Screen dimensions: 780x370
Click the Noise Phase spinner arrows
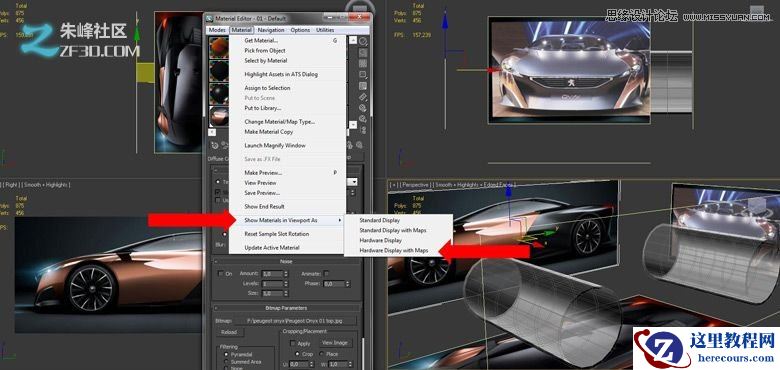click(x=348, y=283)
